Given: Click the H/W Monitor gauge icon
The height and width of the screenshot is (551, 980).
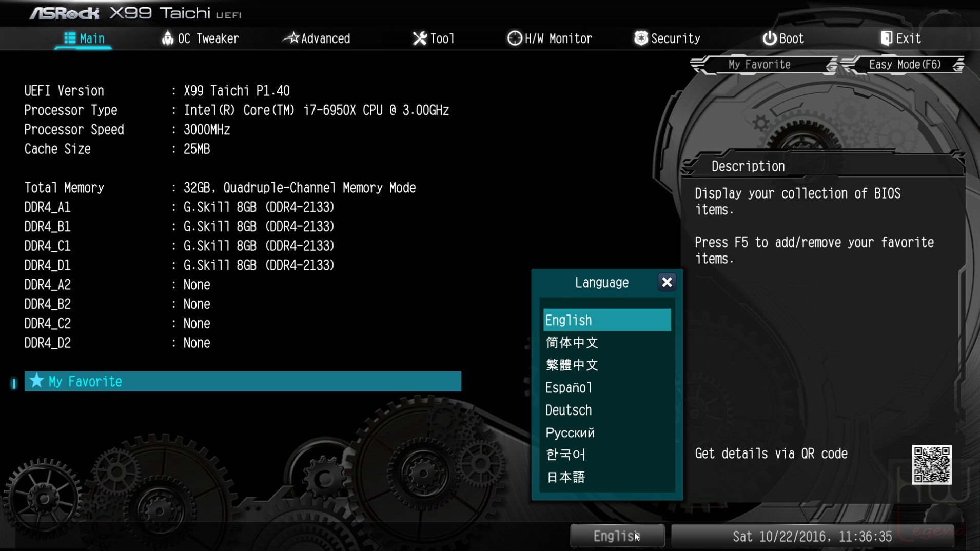Looking at the screenshot, I should [x=514, y=38].
